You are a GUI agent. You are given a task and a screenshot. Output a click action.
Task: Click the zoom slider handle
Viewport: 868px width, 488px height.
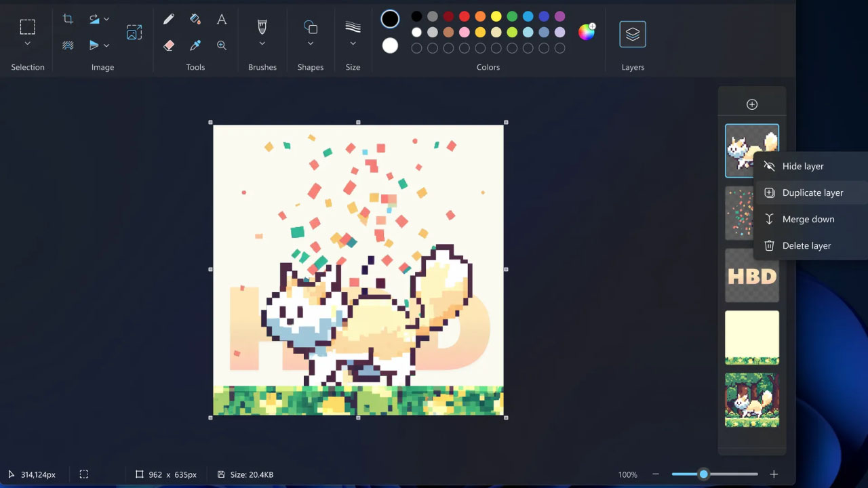[x=703, y=474]
